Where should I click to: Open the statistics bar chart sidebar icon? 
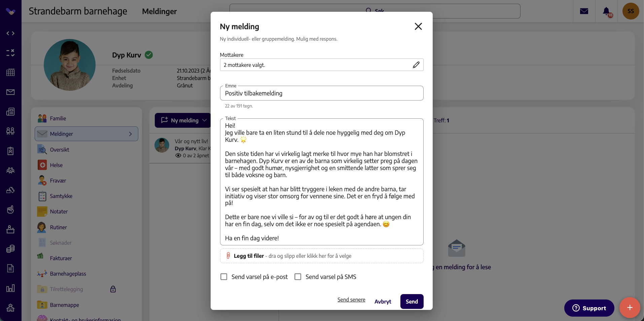coord(10,288)
